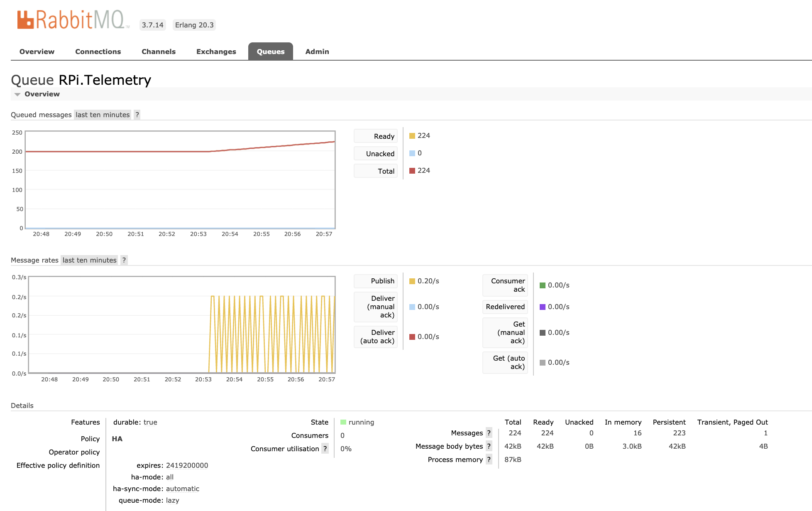This screenshot has height=511, width=812.
Task: Open help for Messages row
Action: (x=489, y=433)
